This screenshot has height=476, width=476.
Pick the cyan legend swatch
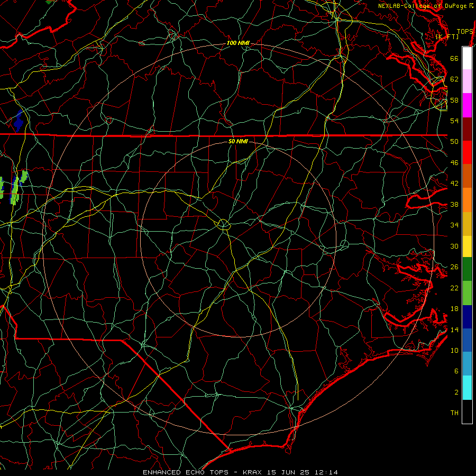pos(467,388)
